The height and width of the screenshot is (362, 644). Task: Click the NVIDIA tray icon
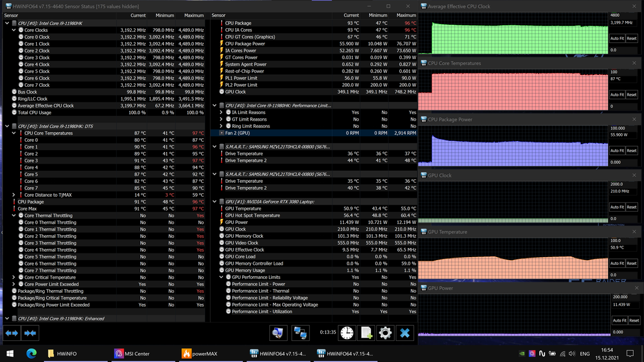pos(521,354)
